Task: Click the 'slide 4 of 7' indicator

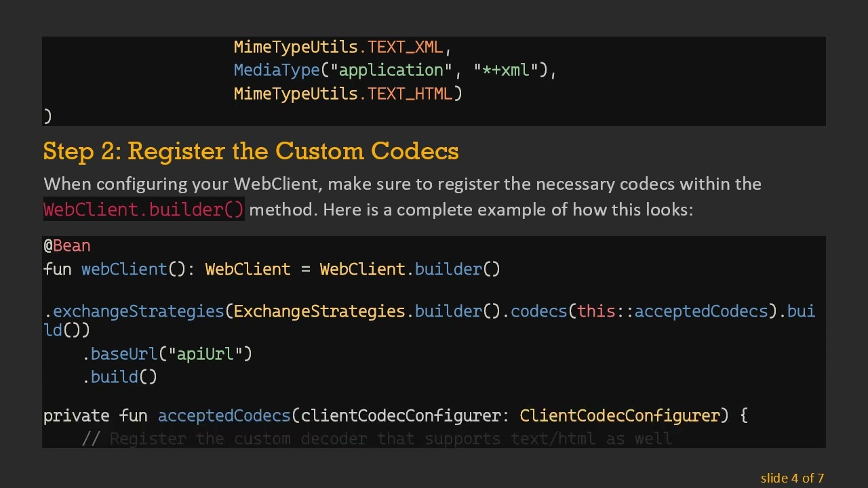Action: (x=792, y=478)
